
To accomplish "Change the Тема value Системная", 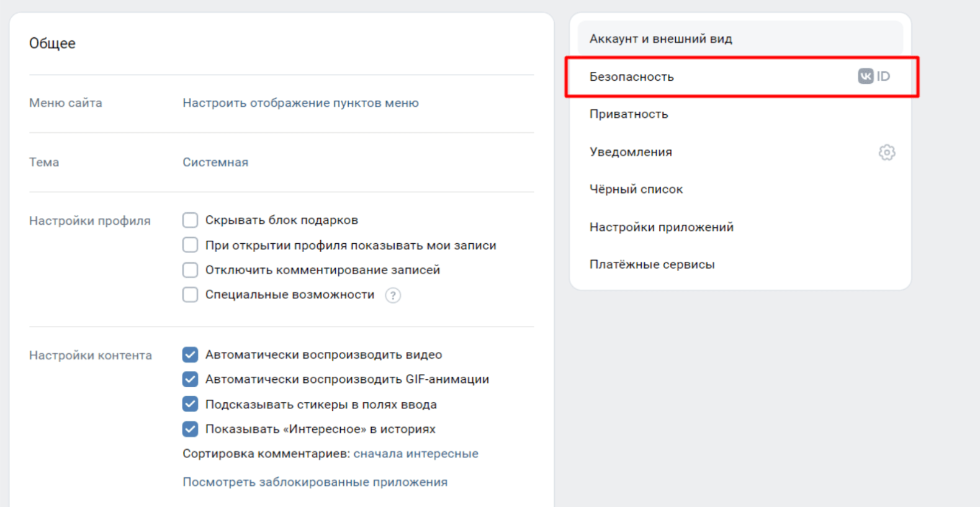I will pyautogui.click(x=215, y=162).
